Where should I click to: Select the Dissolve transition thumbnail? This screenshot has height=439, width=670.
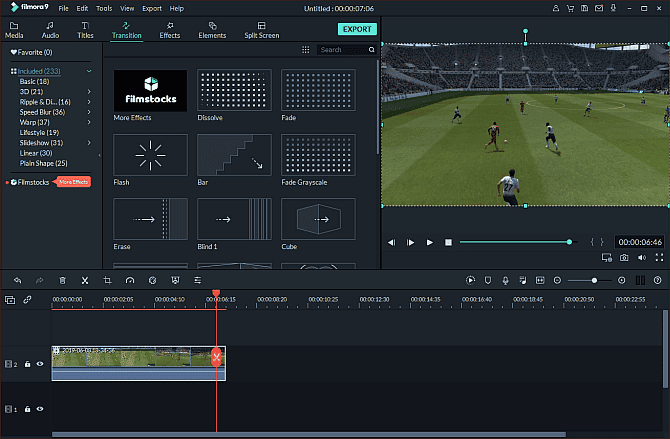pyautogui.click(x=234, y=90)
